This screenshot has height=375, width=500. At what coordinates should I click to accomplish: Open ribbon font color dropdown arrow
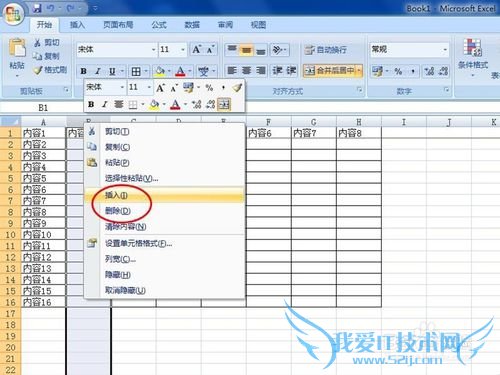pos(190,71)
